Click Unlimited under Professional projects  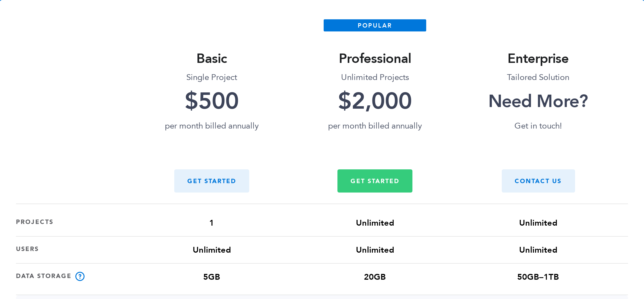click(x=375, y=223)
